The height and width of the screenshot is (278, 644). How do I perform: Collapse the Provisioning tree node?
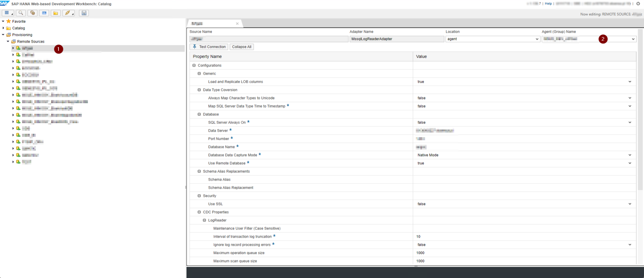[3, 35]
